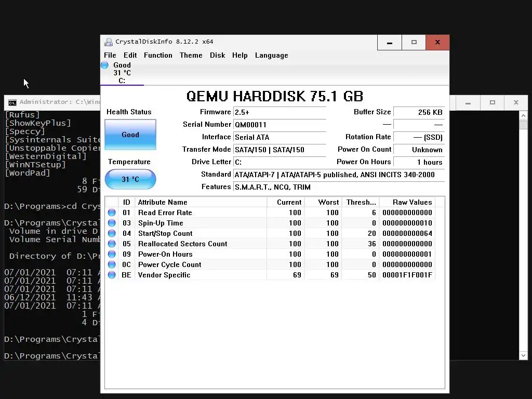Viewport: 532px width, 399px height.
Task: Open the Language menu
Action: (x=271, y=55)
